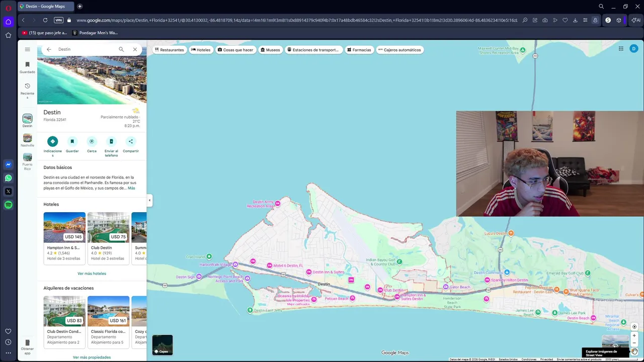Add page to favorites with heart icon
Image resolution: width=644 pixels, height=362 pixels.
click(x=565, y=20)
